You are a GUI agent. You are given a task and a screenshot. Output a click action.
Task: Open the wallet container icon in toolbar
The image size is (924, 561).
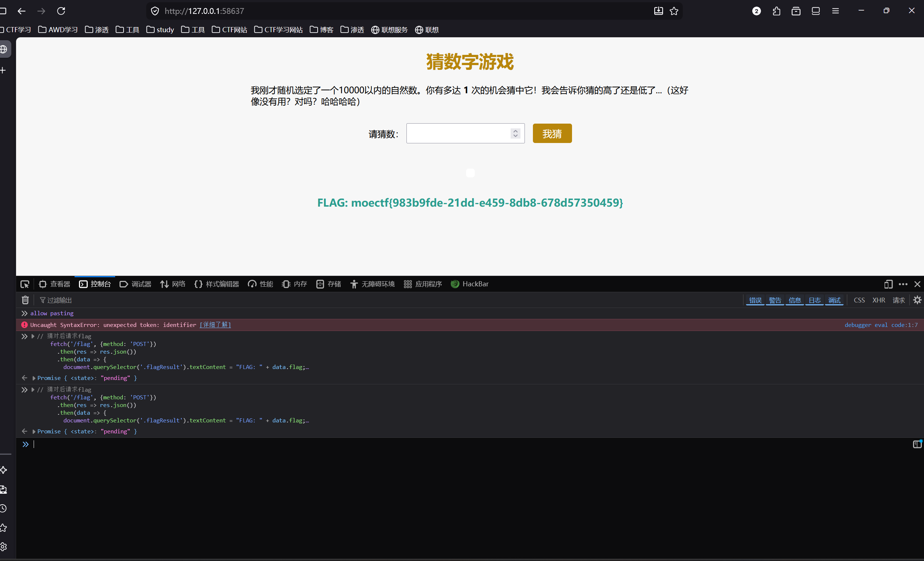point(796,11)
